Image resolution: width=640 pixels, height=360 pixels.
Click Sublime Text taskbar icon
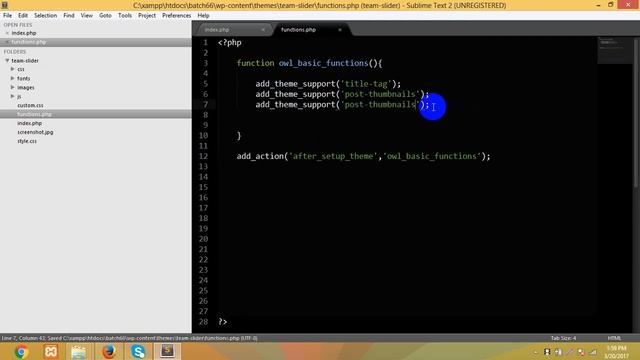click(167, 351)
